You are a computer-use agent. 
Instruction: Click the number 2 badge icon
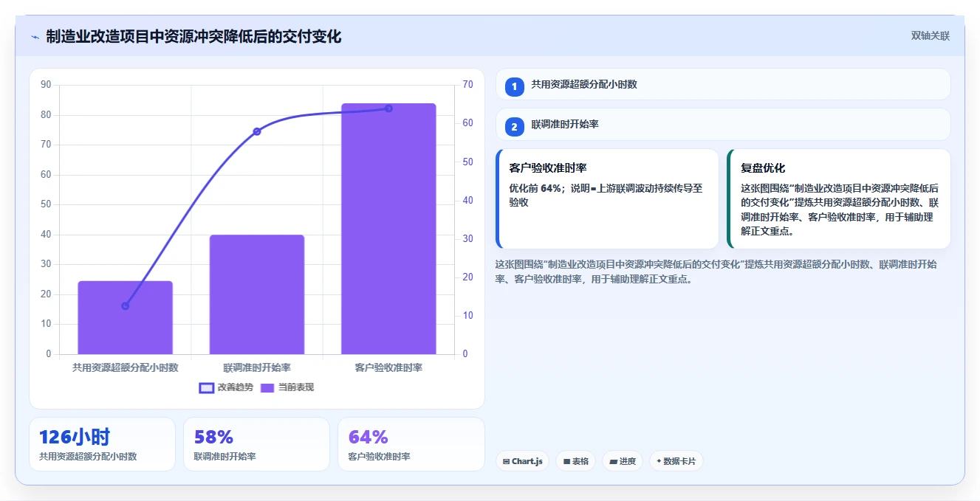click(515, 127)
